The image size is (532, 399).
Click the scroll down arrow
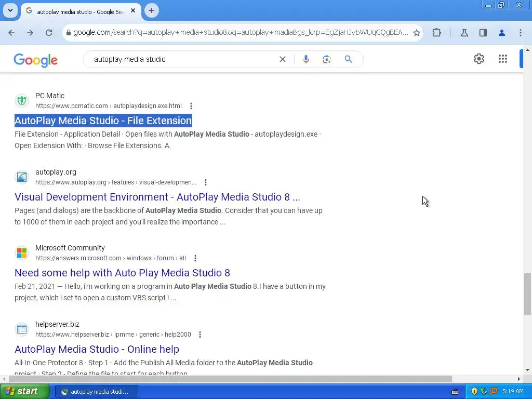(527, 370)
